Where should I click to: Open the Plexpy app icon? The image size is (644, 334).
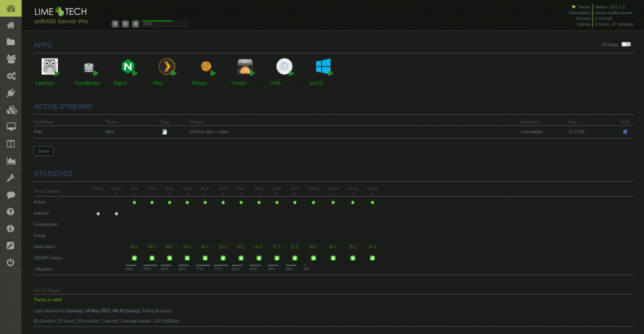tap(206, 66)
